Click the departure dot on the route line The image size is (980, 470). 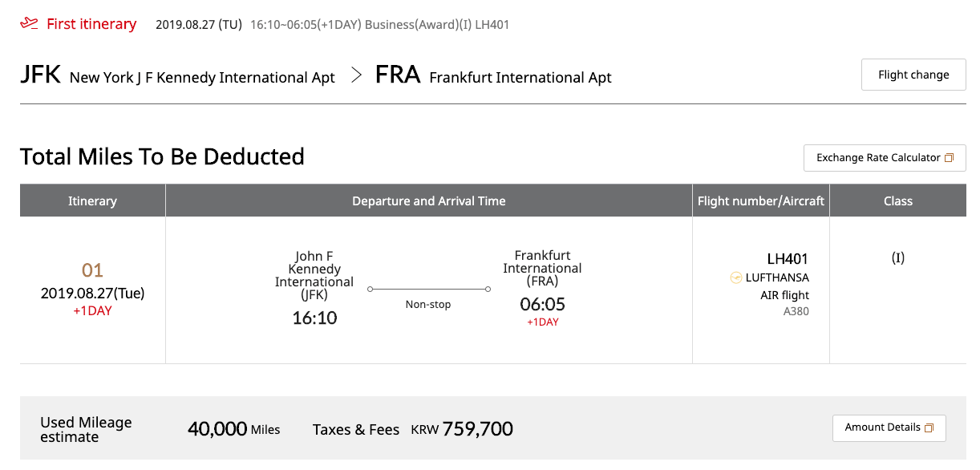pyautogui.click(x=370, y=289)
